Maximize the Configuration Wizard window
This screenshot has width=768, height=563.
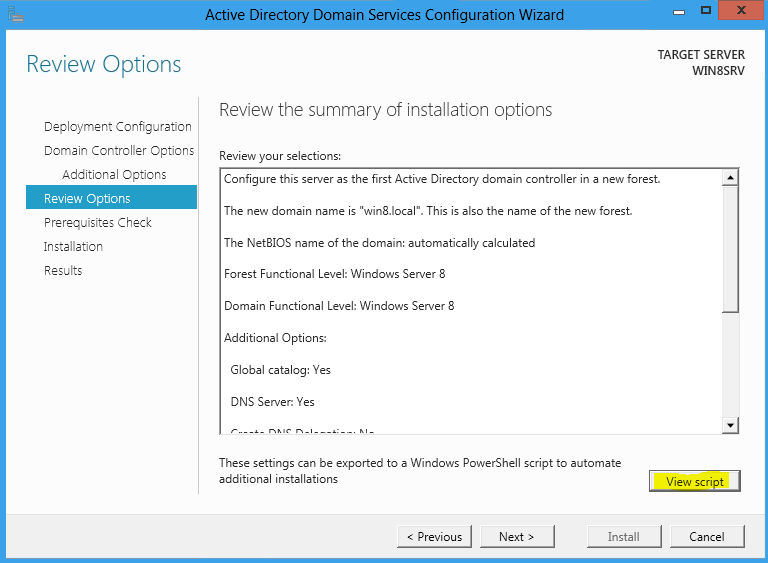pyautogui.click(x=705, y=11)
